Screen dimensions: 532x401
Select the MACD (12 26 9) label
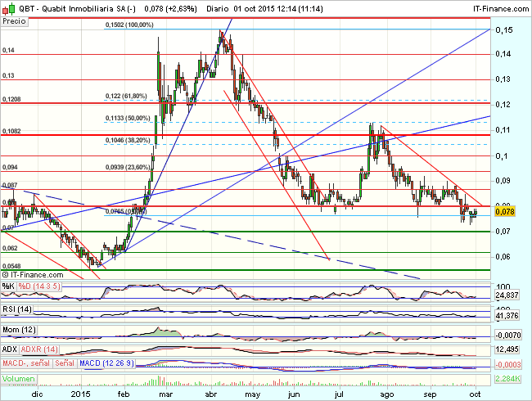coord(106,363)
